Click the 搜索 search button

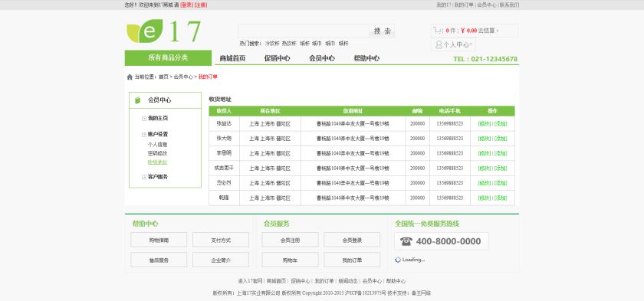[382, 31]
